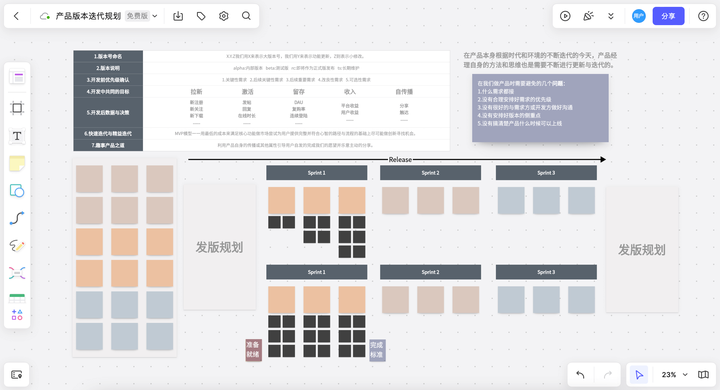Open board settings hexagon icon
This screenshot has width=720, height=390.
click(x=224, y=16)
